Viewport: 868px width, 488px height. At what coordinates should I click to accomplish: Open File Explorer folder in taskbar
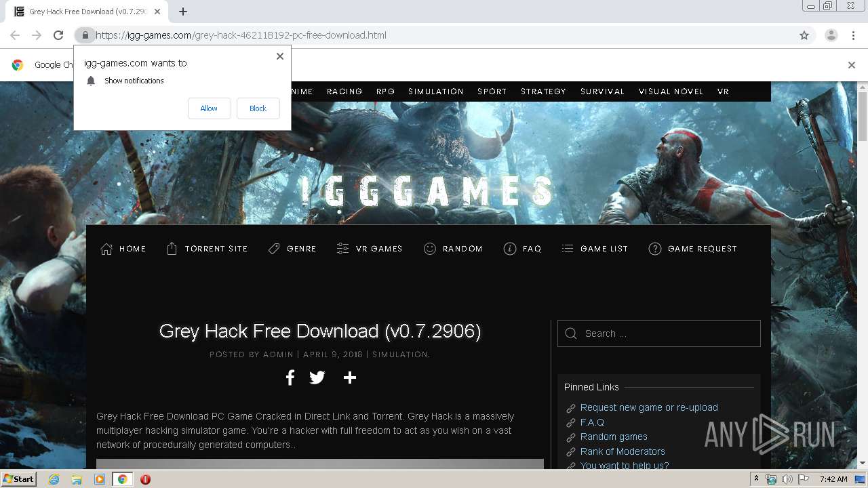click(x=77, y=479)
